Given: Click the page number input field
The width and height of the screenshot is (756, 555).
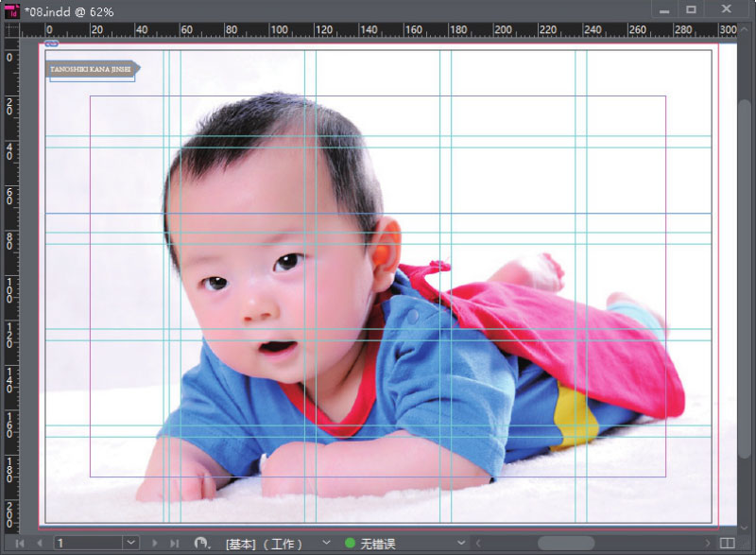Looking at the screenshot, I should (x=88, y=544).
